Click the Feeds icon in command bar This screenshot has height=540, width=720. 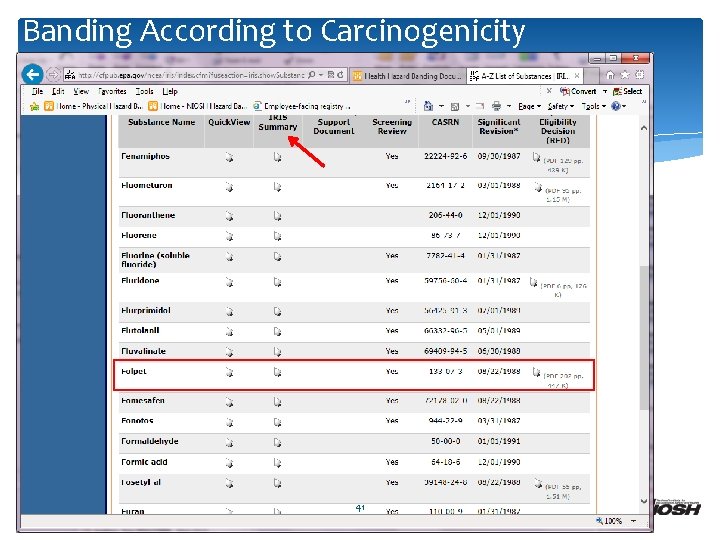click(455, 107)
